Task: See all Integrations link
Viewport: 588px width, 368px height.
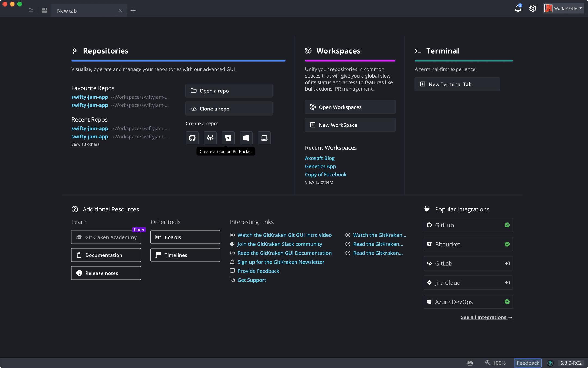Action: tap(486, 317)
